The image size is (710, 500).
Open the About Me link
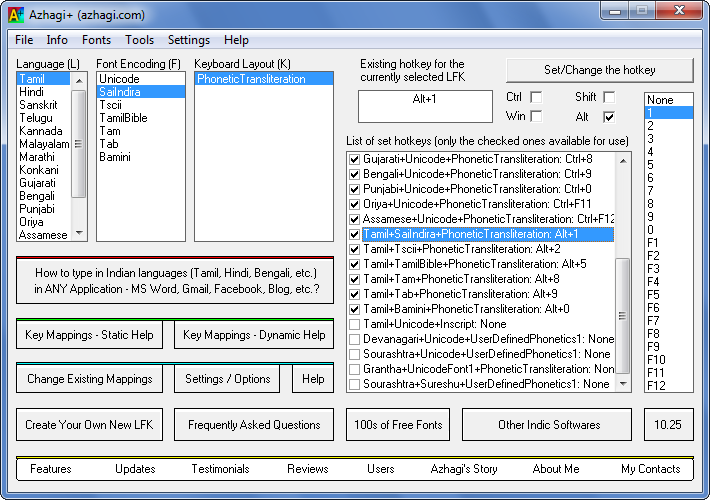[556, 469]
